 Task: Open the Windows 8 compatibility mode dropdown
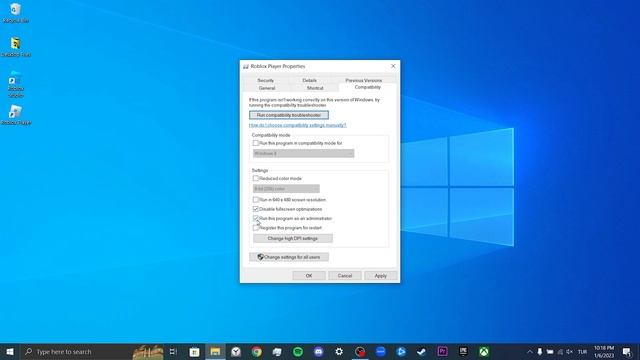point(303,153)
